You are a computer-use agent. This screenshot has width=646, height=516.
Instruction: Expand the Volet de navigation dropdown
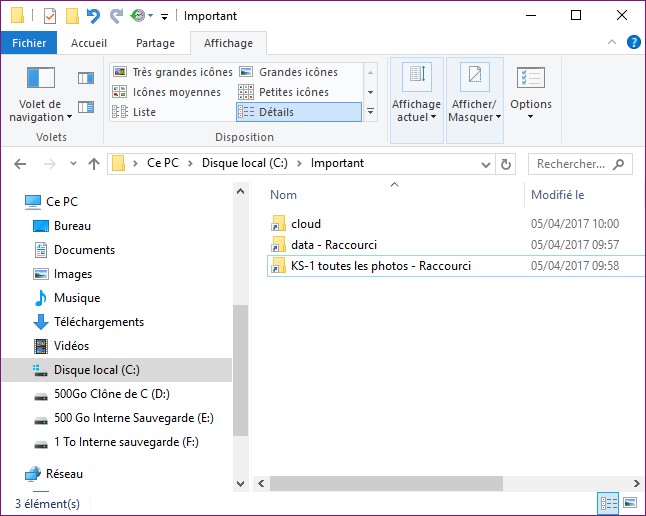[x=41, y=111]
